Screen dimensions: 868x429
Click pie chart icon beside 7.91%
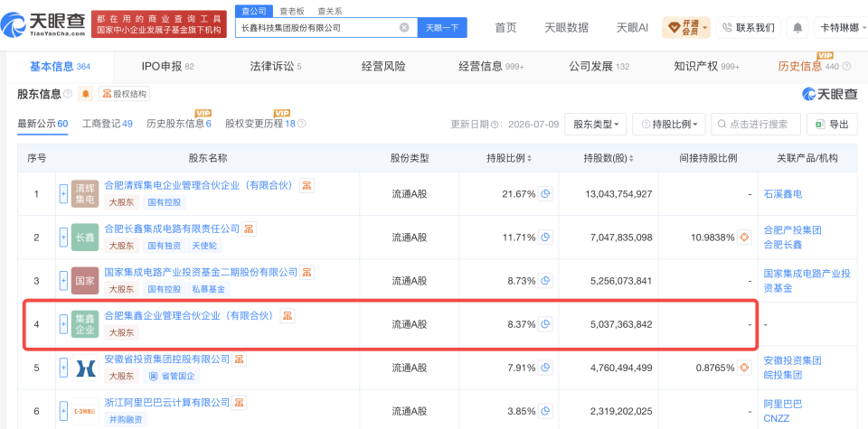pos(546,368)
